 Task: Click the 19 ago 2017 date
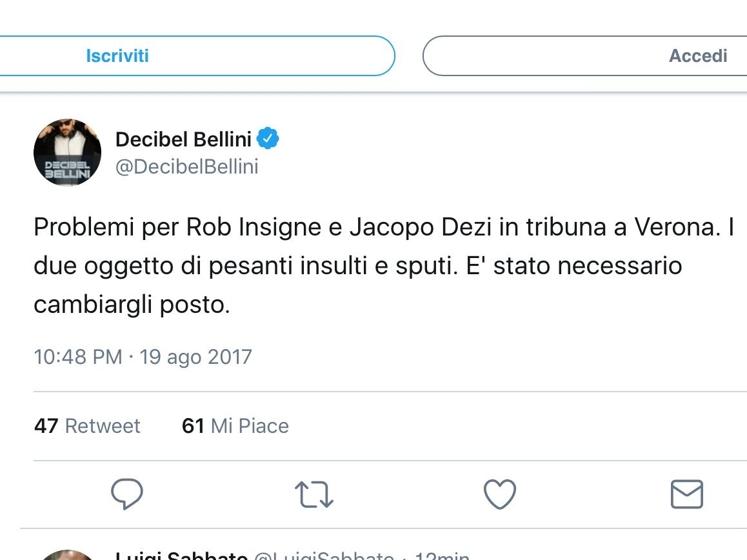click(195, 357)
